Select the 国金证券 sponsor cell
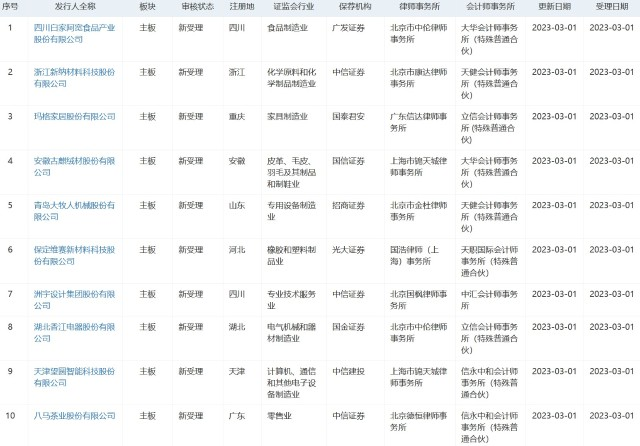The width and height of the screenshot is (640, 446). (348, 327)
